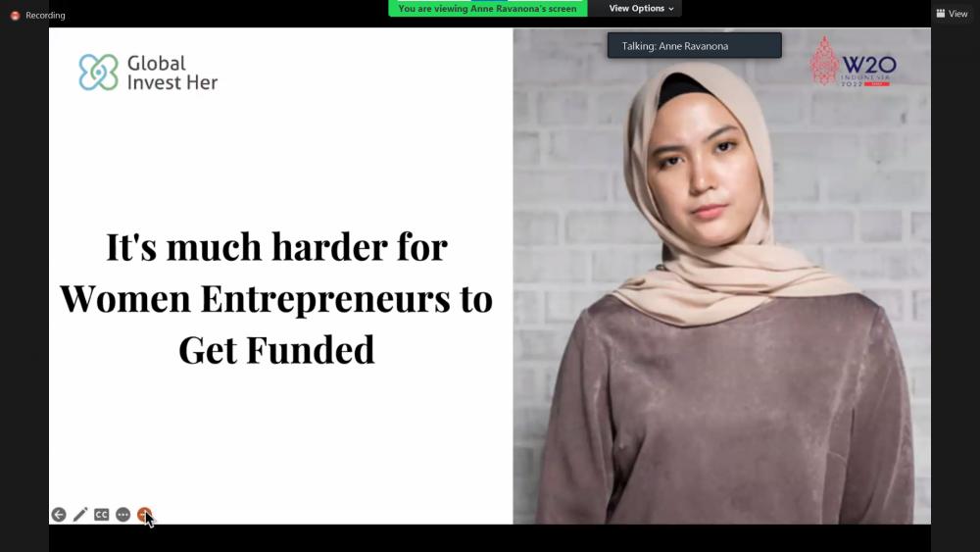
Task: Click the Global Invest Her logo emblem
Action: (x=98, y=72)
